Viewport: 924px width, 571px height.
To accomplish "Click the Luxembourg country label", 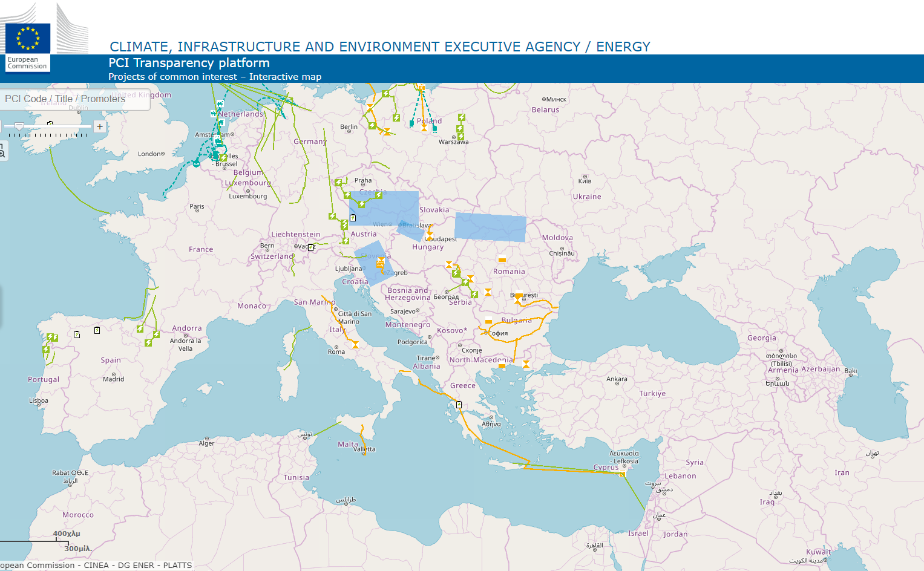I will [x=248, y=183].
